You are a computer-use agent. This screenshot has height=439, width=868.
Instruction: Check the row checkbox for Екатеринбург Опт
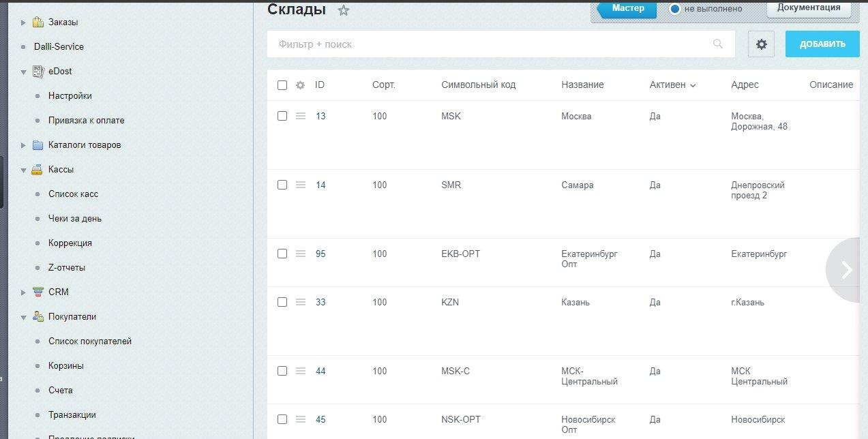(x=282, y=254)
